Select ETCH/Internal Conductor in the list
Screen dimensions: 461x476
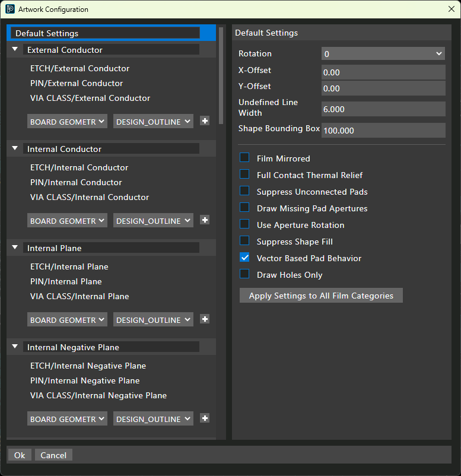pos(79,167)
